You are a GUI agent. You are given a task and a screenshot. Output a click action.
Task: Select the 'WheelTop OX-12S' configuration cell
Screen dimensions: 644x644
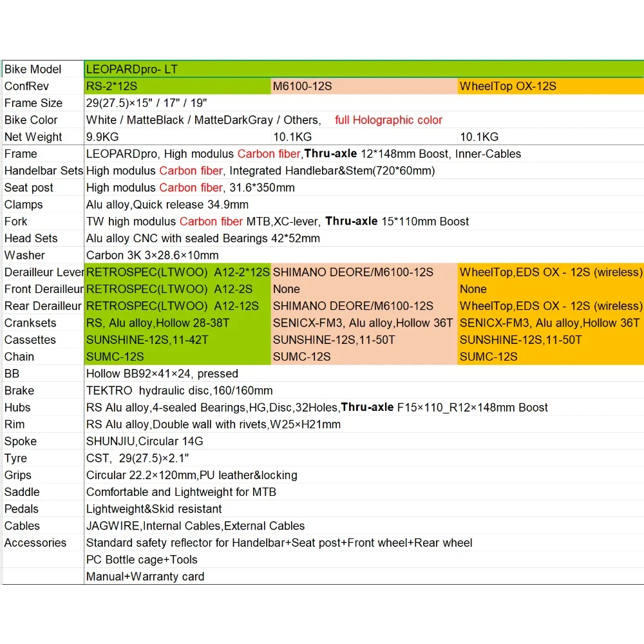(x=551, y=86)
